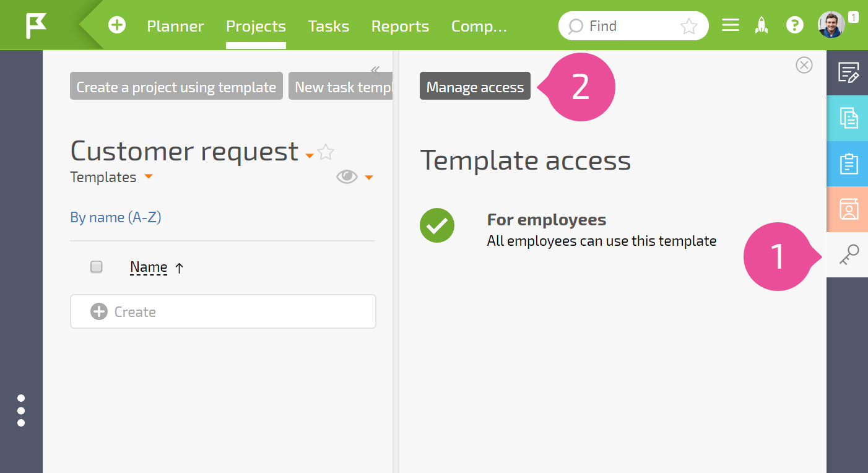Close the Template access panel
The image size is (868, 473).
click(x=804, y=65)
